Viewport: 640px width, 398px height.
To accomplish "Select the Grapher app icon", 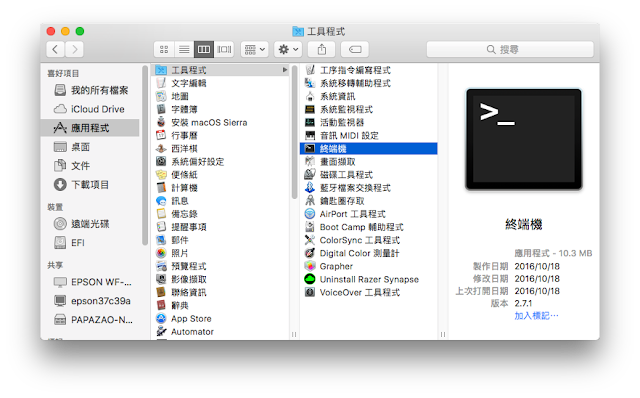I will pyautogui.click(x=310, y=266).
